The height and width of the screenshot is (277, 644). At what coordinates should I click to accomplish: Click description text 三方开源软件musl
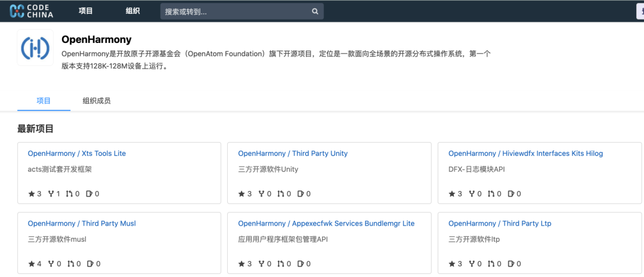[x=57, y=239]
